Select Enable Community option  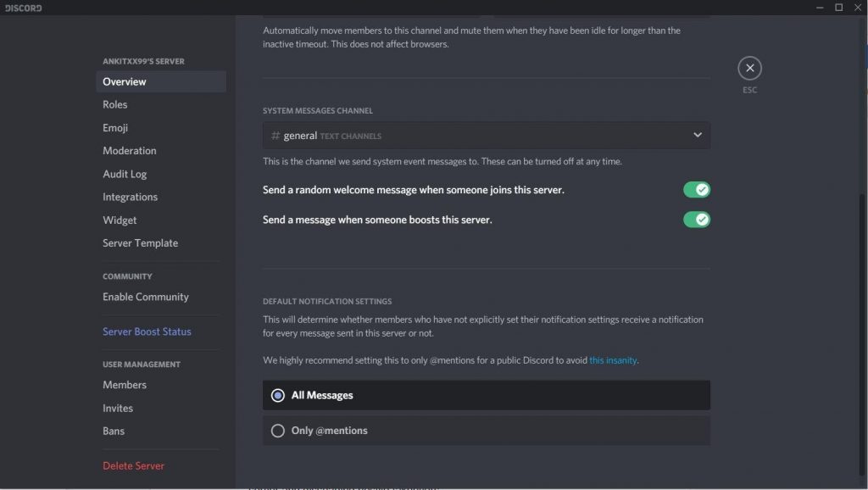(161, 297)
